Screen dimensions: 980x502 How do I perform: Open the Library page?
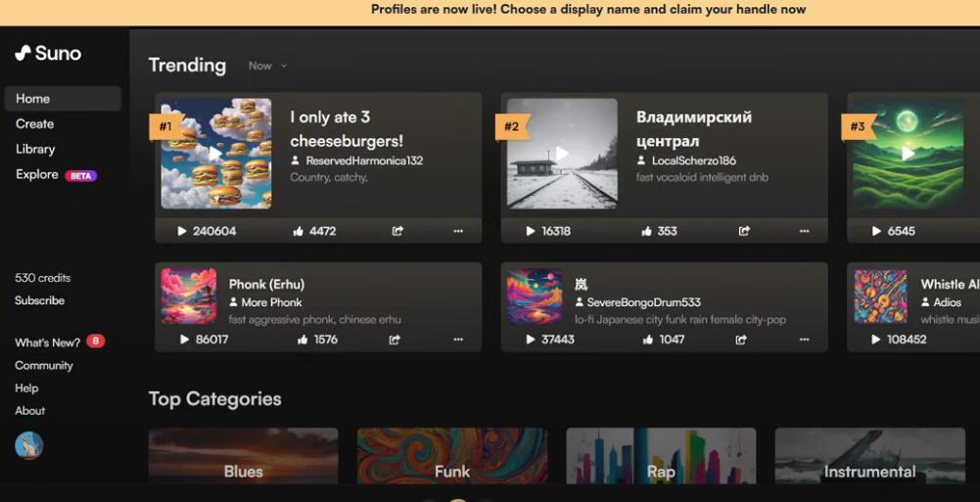pyautogui.click(x=35, y=149)
